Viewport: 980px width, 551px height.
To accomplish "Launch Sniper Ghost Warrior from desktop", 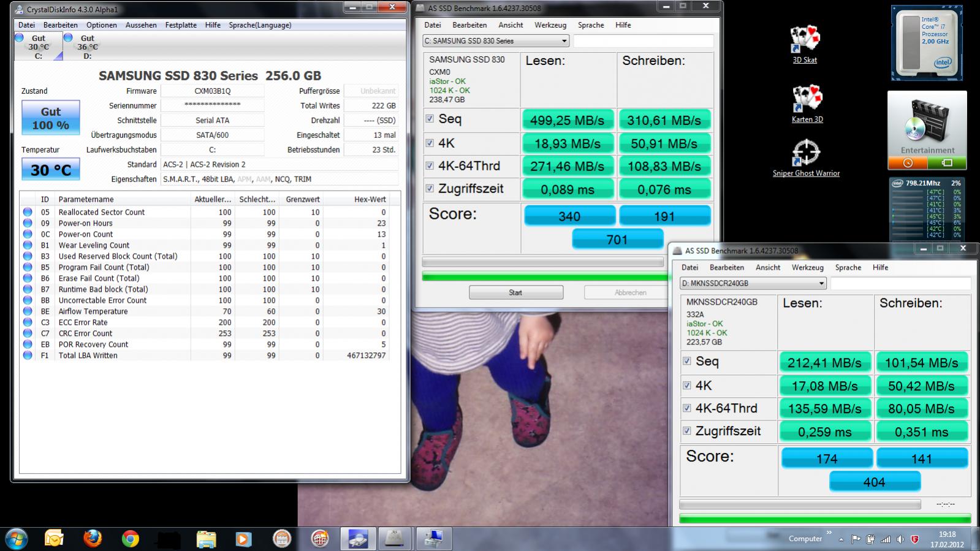I will [806, 158].
